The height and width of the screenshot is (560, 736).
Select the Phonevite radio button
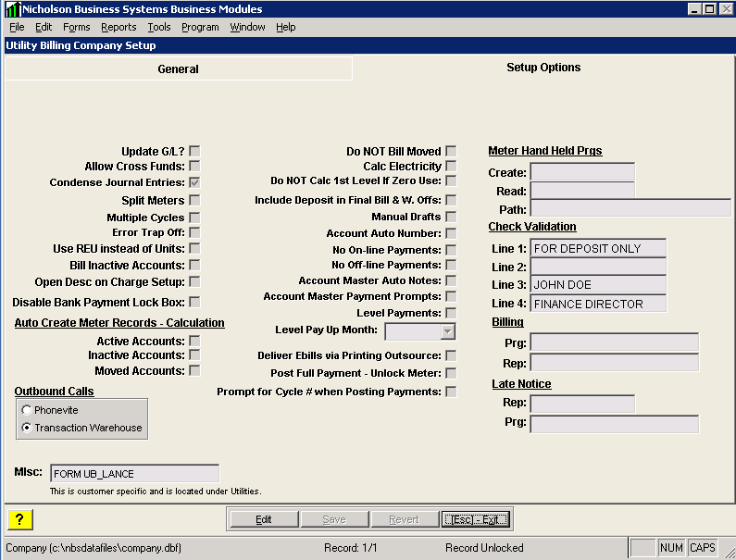(x=27, y=410)
